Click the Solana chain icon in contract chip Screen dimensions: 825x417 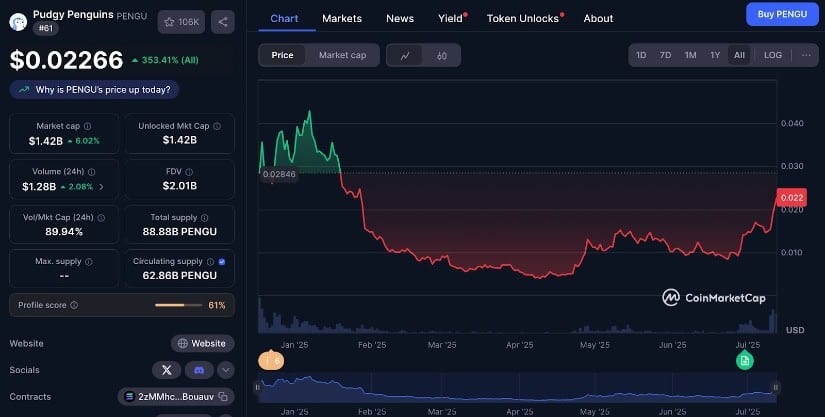click(129, 397)
